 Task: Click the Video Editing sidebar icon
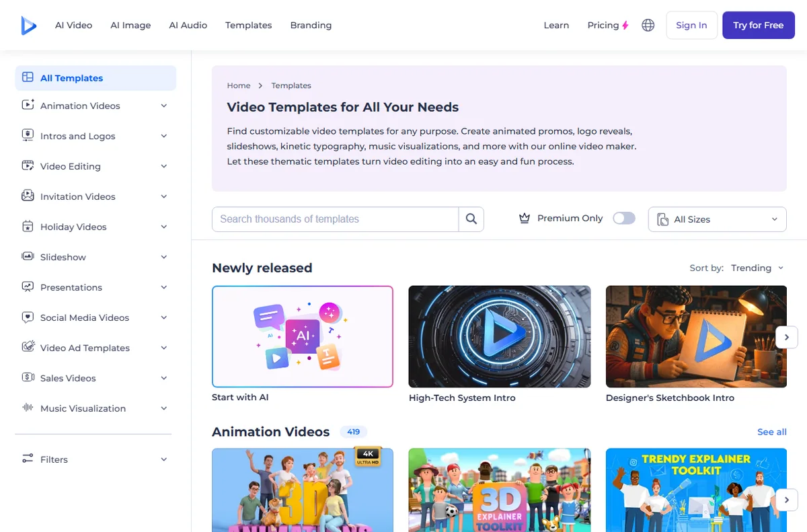28,165
